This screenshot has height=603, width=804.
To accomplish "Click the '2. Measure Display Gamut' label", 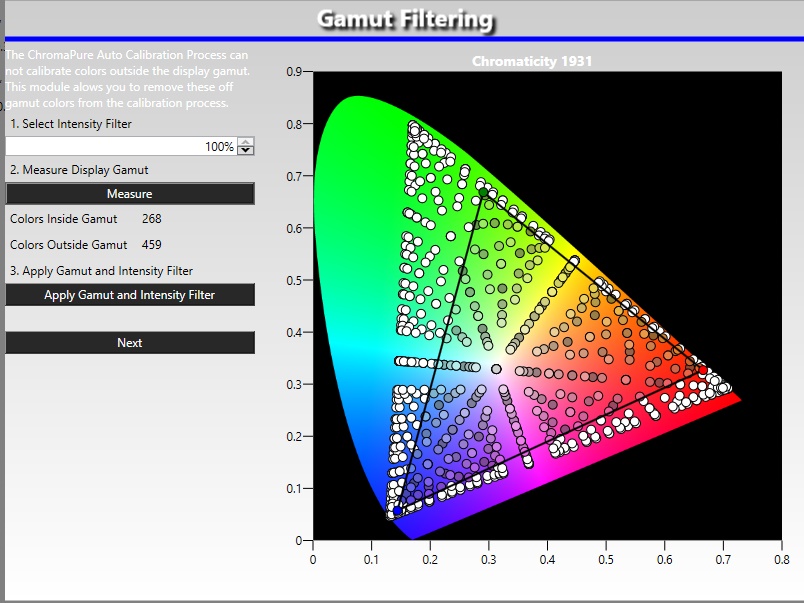I will pyautogui.click(x=81, y=170).
